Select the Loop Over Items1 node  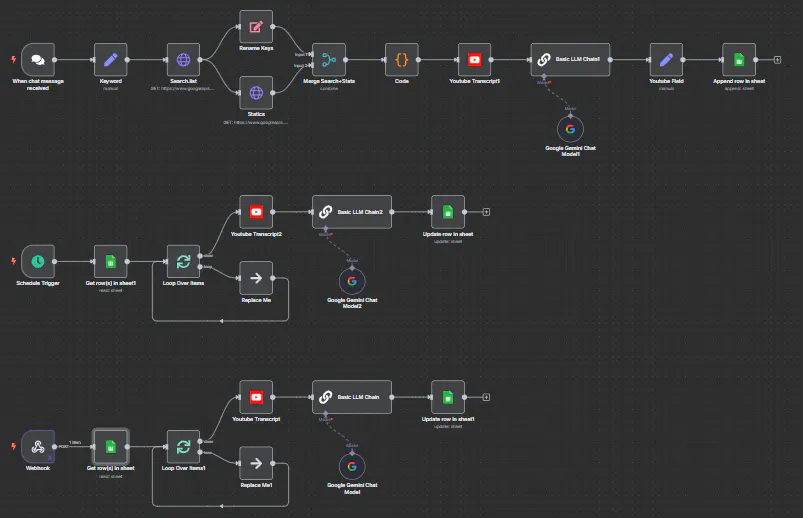pyautogui.click(x=183, y=446)
